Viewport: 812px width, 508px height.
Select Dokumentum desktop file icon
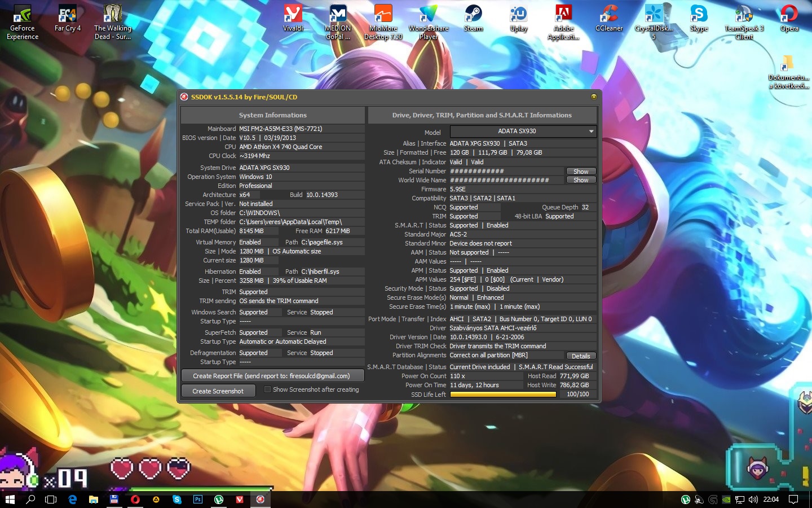coord(789,72)
